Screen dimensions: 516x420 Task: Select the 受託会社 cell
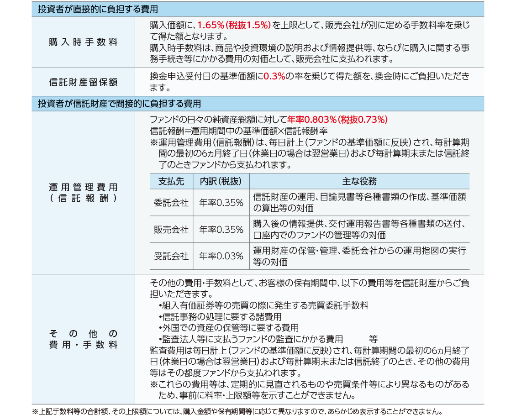(171, 256)
